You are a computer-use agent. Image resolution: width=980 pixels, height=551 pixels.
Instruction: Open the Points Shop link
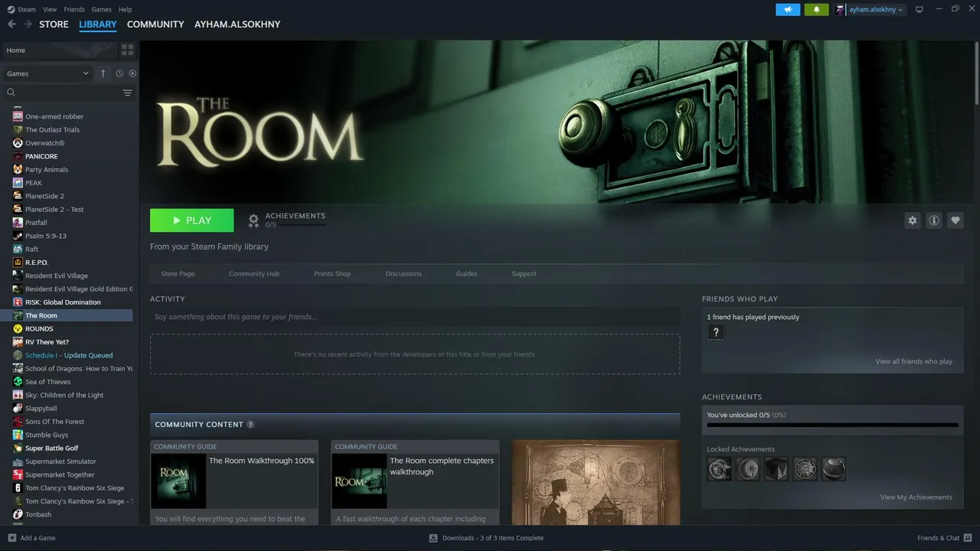[332, 274]
